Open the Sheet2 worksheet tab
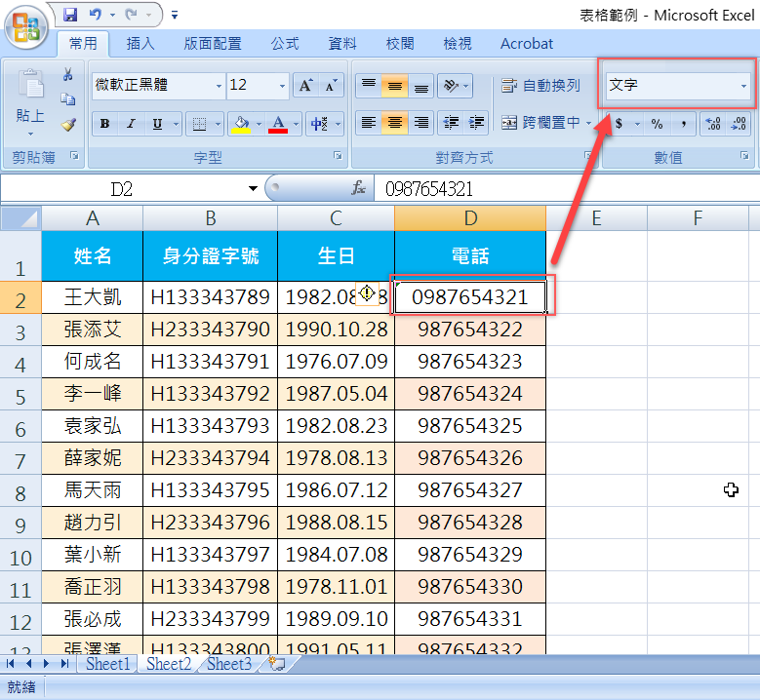Viewport: 760px width, 700px height. 169,664
